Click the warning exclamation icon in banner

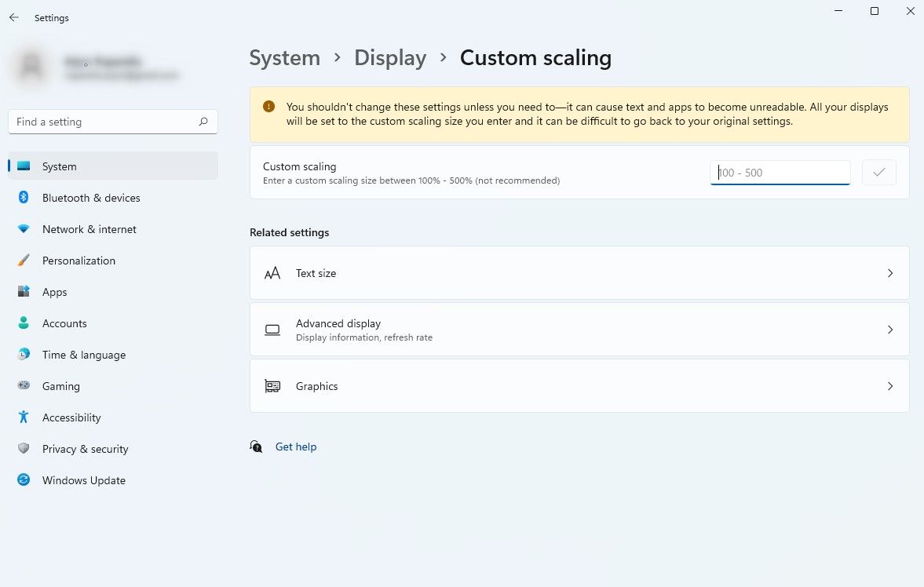tap(268, 107)
